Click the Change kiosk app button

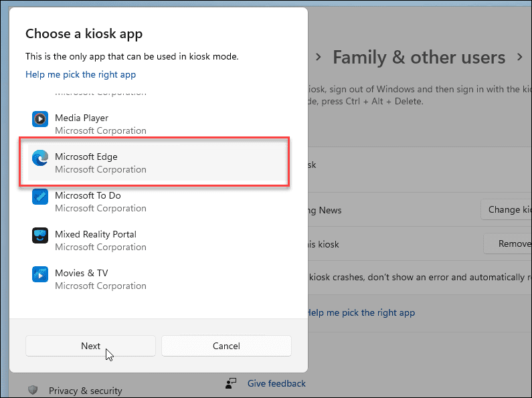click(507, 209)
